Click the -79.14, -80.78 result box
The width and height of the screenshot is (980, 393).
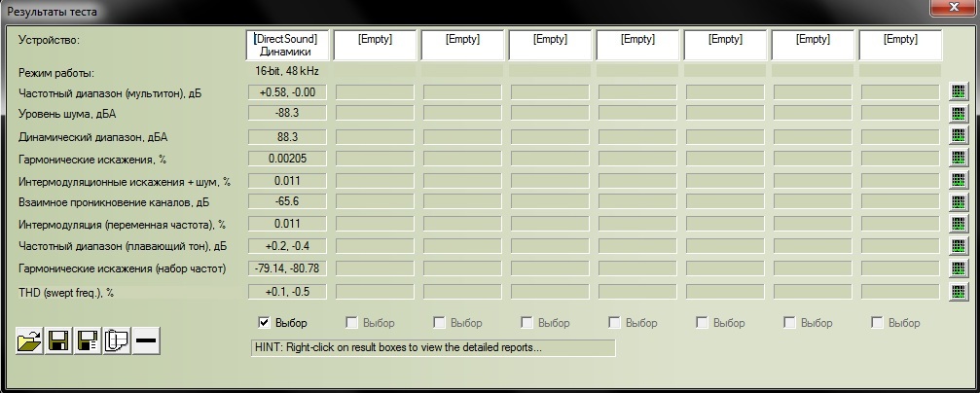point(288,268)
